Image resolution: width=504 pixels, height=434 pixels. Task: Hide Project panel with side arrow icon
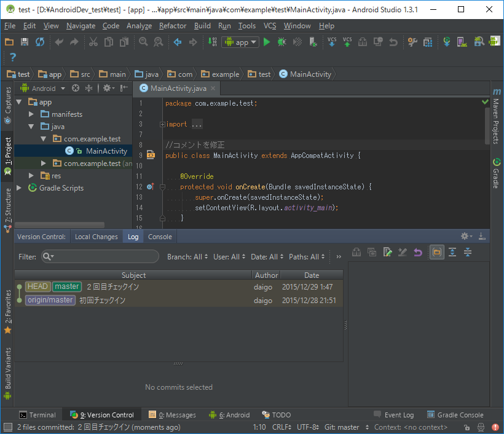coord(124,88)
